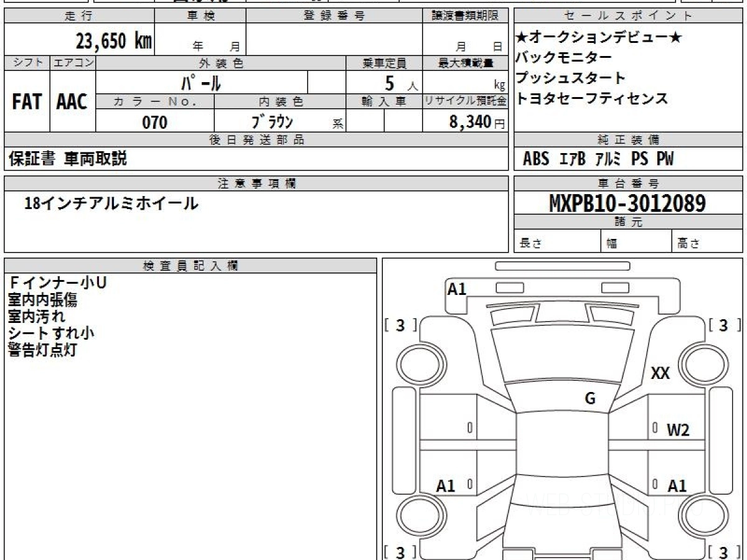Select the 乗車定員 header
Image resolution: width=747 pixels, height=560 pixels.
click(x=384, y=63)
